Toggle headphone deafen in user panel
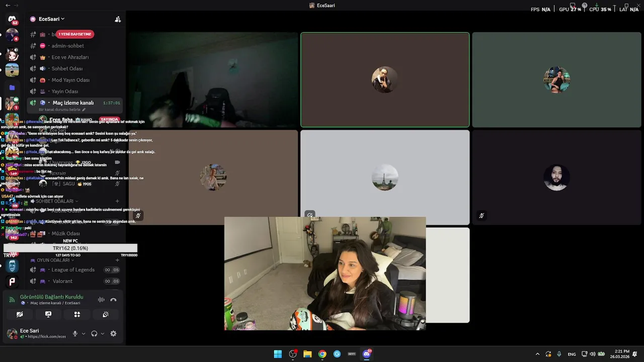Image resolution: width=644 pixels, height=362 pixels. click(x=94, y=333)
